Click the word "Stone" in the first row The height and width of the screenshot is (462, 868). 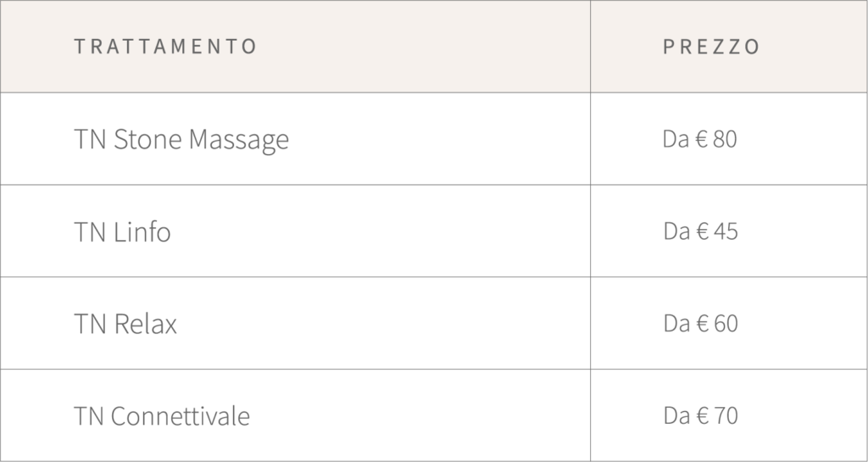pos(147,140)
